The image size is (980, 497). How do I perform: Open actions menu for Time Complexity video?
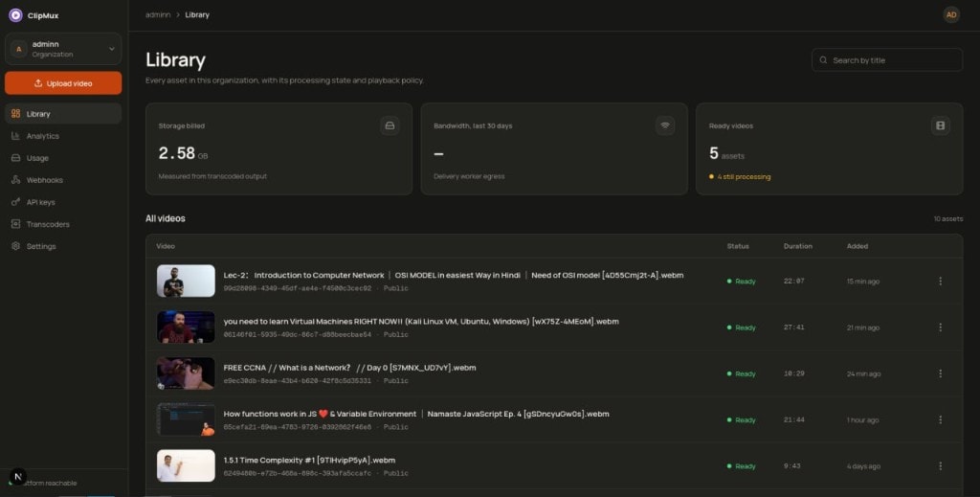940,465
